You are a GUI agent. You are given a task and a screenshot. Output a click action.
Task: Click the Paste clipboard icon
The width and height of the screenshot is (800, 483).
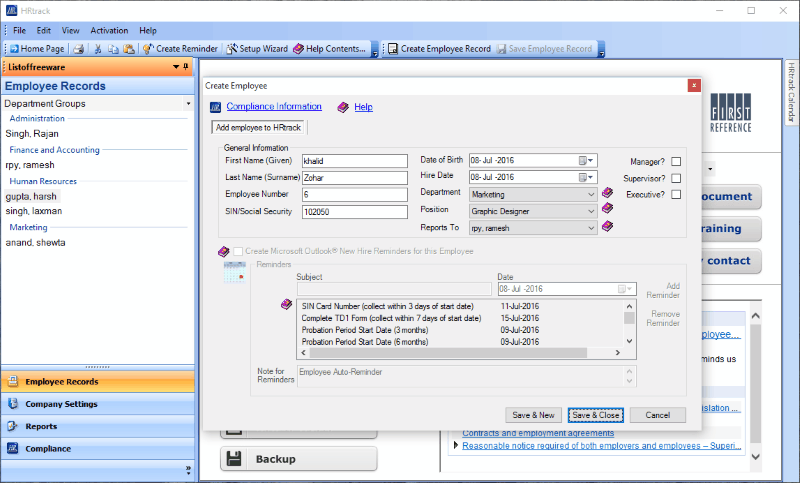pos(129,49)
